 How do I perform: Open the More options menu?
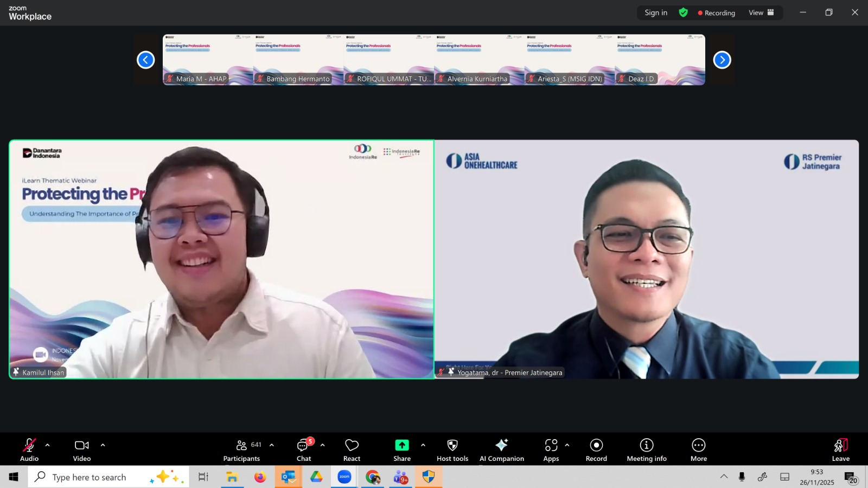[x=698, y=450]
